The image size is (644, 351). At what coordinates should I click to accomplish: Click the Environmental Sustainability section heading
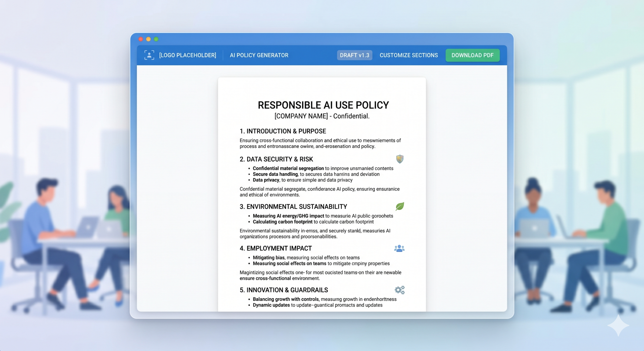293,206
